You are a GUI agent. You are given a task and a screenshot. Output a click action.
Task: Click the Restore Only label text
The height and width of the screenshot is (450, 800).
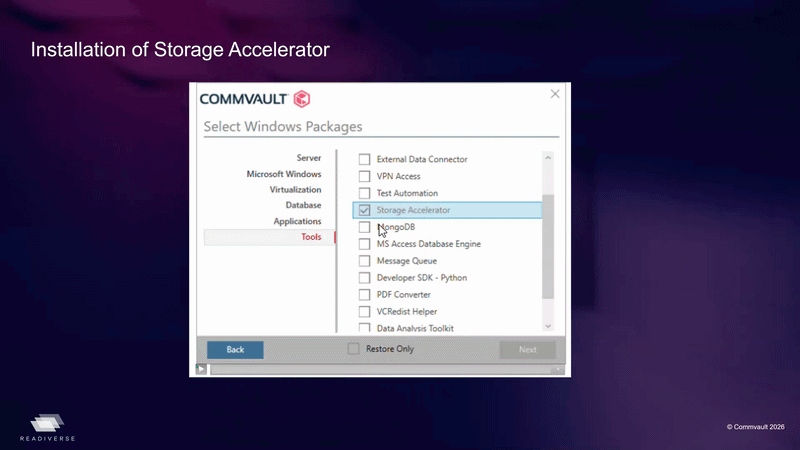point(390,349)
